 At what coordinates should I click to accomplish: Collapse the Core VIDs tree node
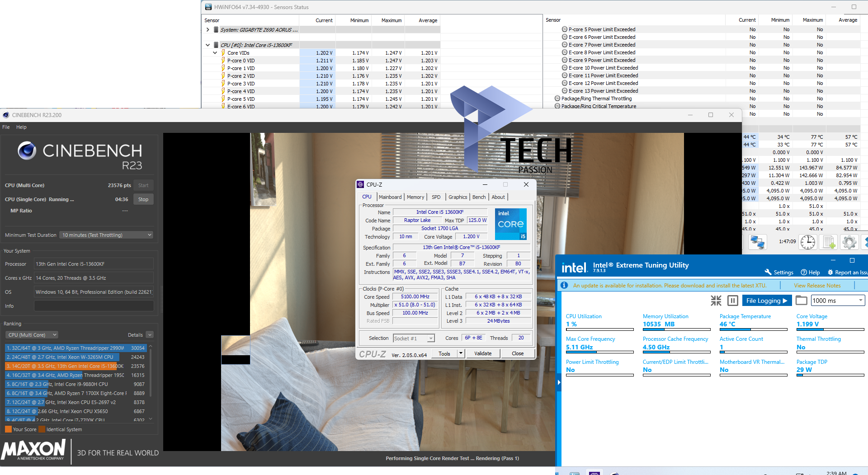(x=215, y=53)
